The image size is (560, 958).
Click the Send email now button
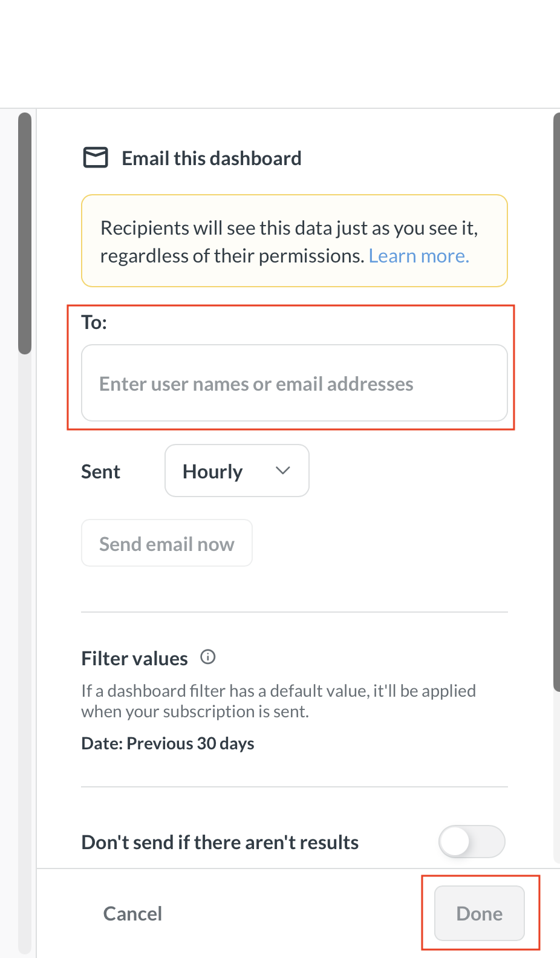166,543
